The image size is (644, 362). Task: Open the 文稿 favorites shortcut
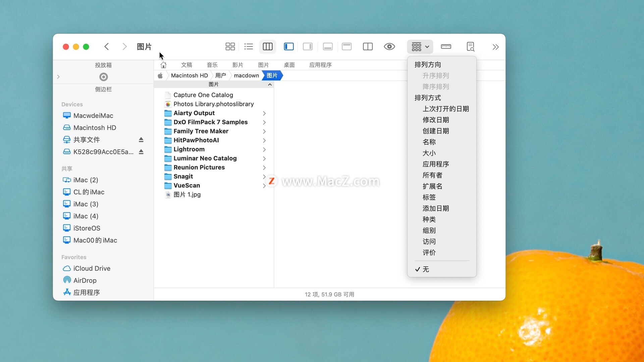(186, 65)
